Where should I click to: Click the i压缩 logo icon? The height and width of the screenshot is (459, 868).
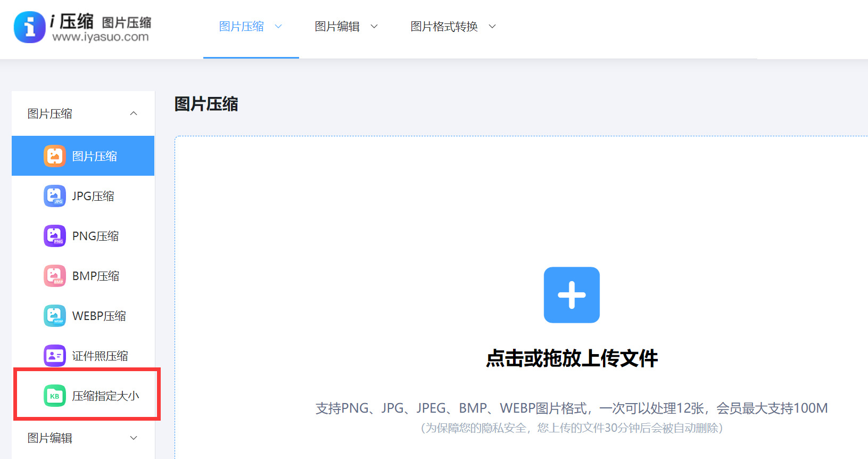[x=30, y=27]
